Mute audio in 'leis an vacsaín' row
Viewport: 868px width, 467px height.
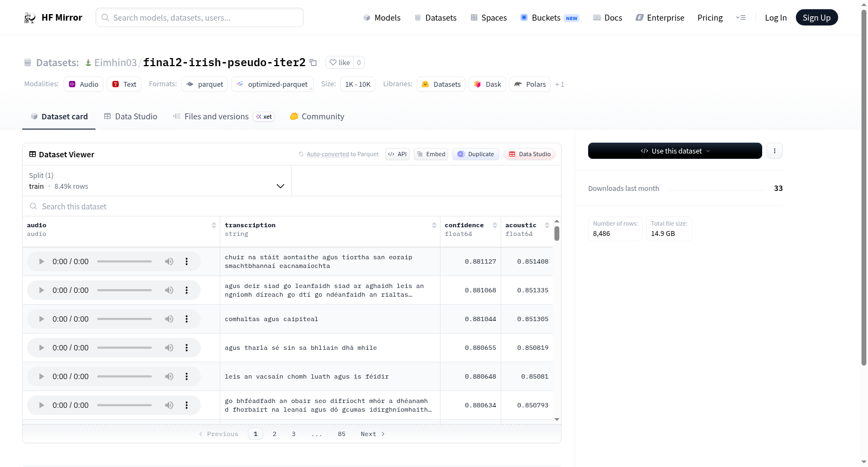pos(169,376)
